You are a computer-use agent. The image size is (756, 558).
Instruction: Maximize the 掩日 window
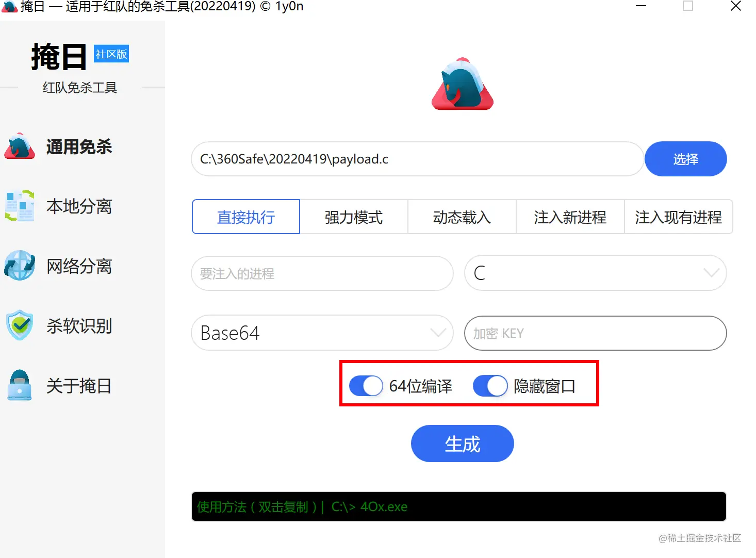688,6
